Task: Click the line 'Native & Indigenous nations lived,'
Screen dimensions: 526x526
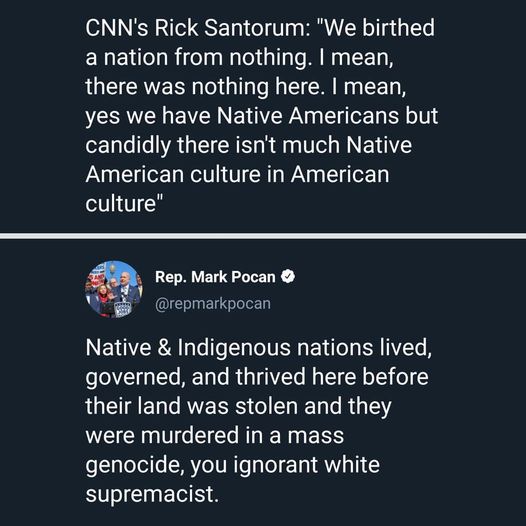Action: pyautogui.click(x=259, y=348)
